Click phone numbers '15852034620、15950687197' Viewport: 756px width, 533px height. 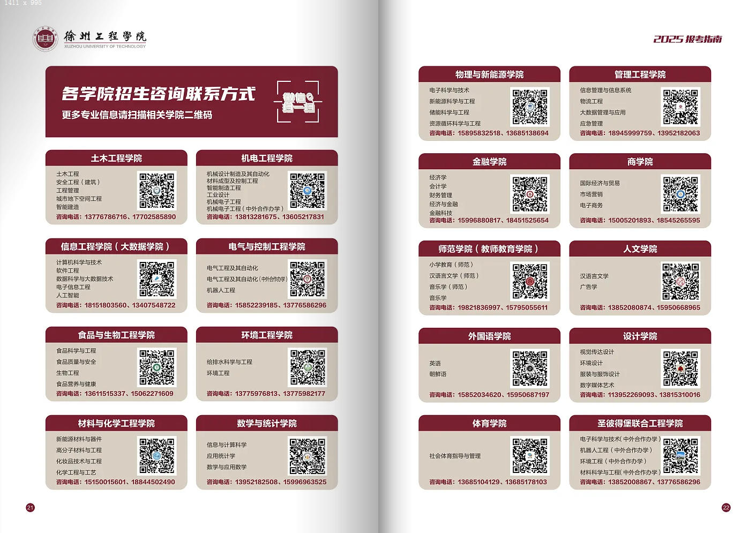click(x=503, y=395)
